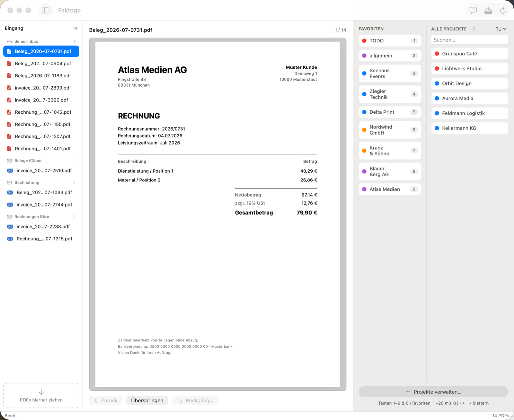Select invoice_20...7-2288.pdf under Rechnungen Büro
The height and width of the screenshot is (420, 514).
click(41, 226)
